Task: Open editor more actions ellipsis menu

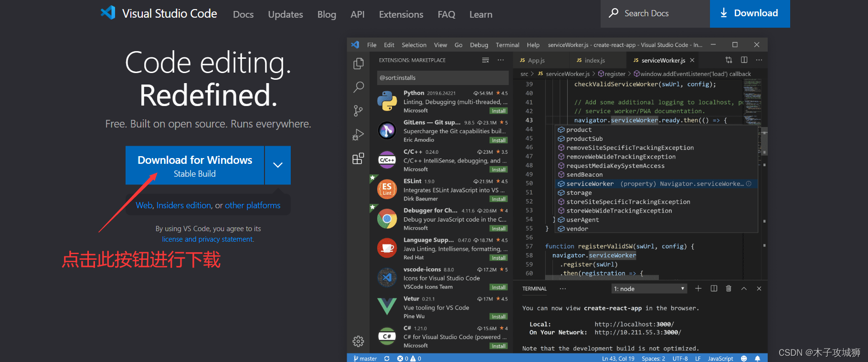Action: 759,60
